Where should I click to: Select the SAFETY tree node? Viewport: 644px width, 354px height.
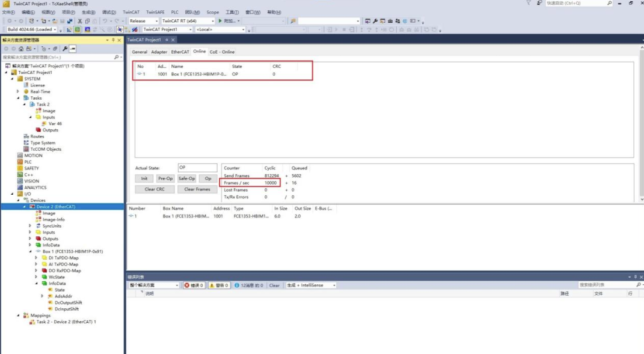tap(31, 168)
